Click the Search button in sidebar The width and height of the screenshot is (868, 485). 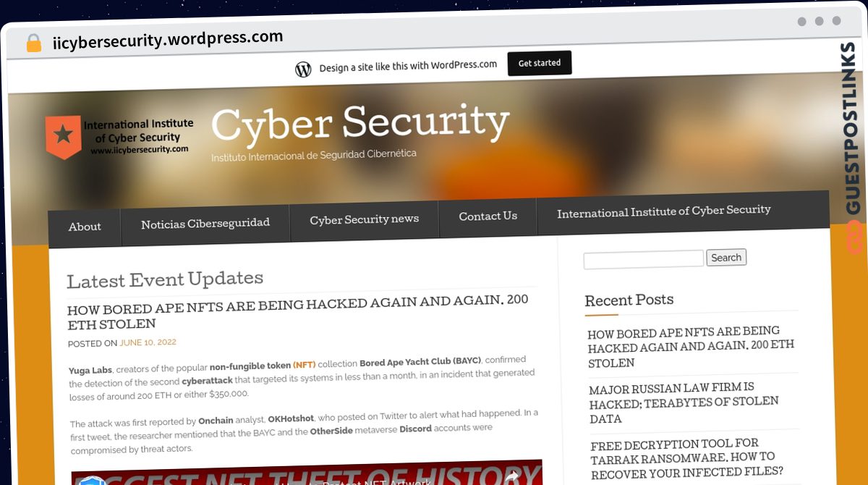click(726, 258)
